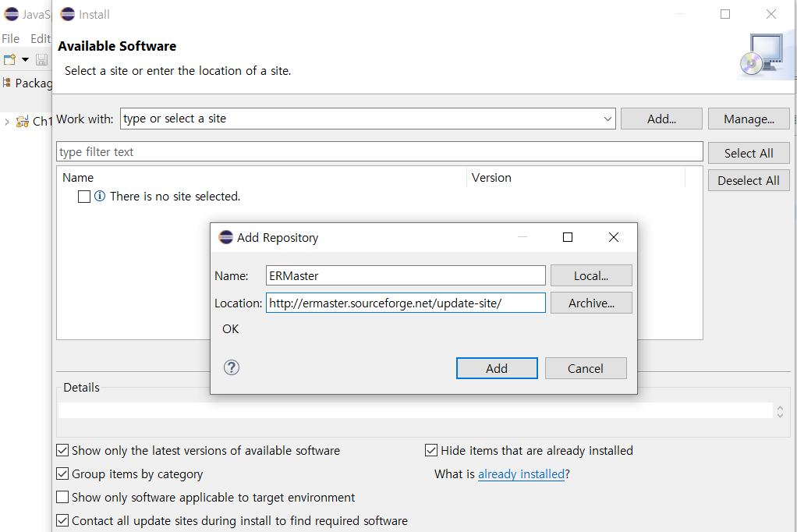Screen dimensions: 797x532
Task: Maximize the Install window
Action: pos(725,14)
